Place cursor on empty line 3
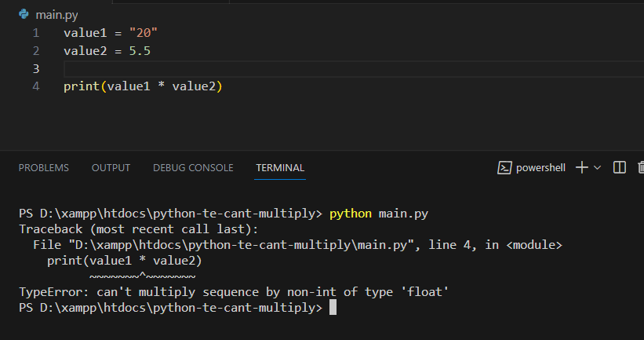The height and width of the screenshot is (340, 644). pyautogui.click(x=353, y=68)
